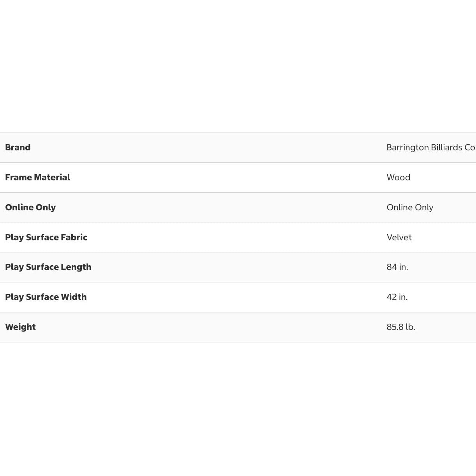Click the whole Play Surface Fabric row
This screenshot has height=476, width=476.
(234, 238)
